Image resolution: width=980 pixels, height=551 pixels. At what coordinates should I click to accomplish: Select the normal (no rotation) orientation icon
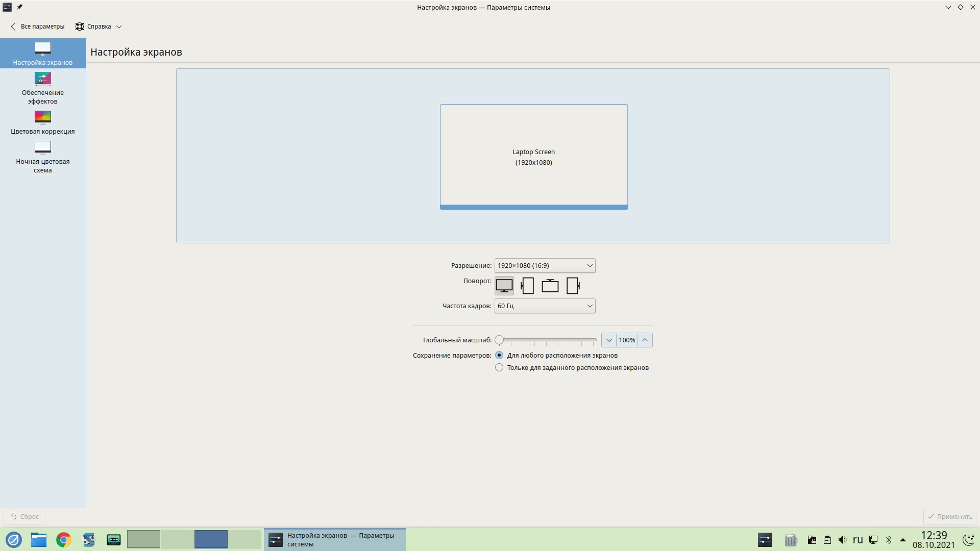click(x=504, y=286)
